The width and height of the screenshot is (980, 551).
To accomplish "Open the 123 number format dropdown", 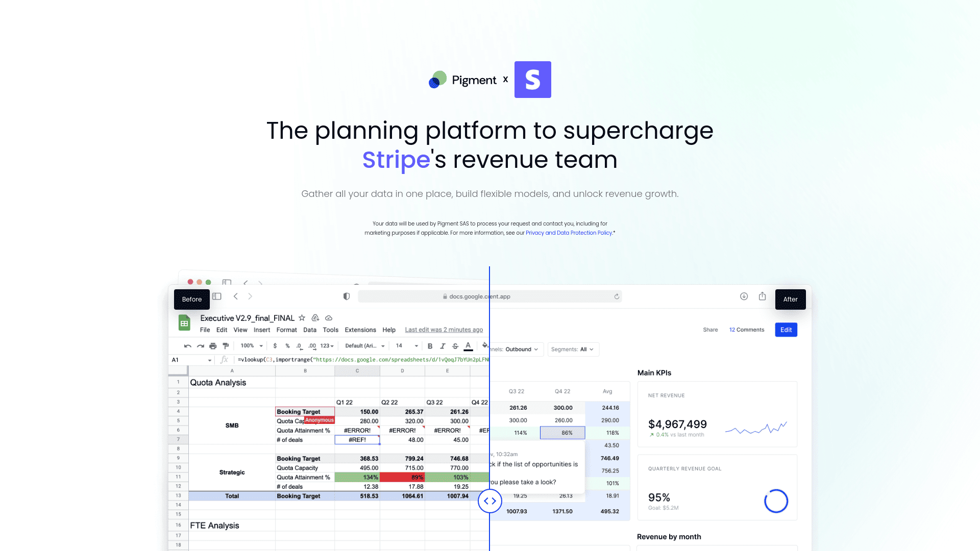I will [x=327, y=346].
